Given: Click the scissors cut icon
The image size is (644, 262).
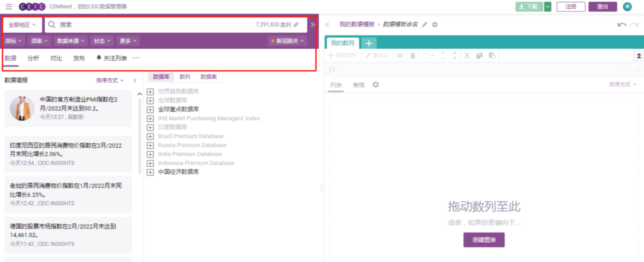Looking at the screenshot, I should click(467, 56).
